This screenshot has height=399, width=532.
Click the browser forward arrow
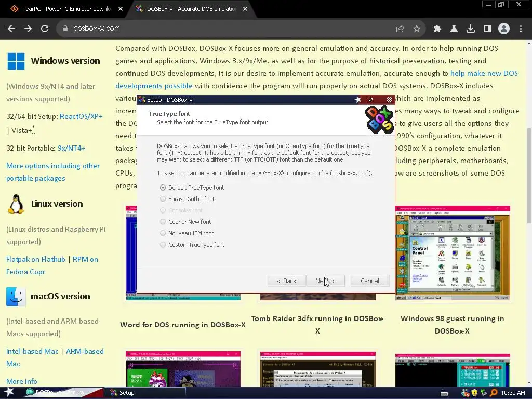(x=28, y=29)
